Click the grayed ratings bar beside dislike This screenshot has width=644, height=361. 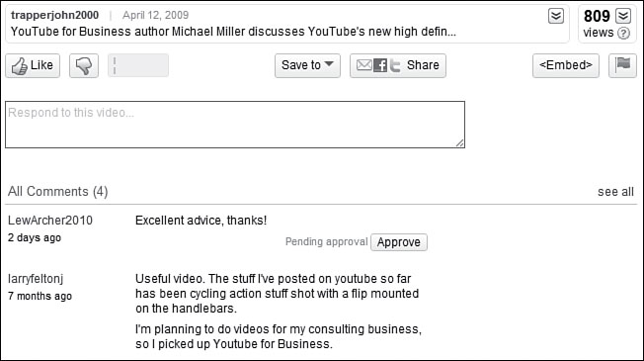point(138,65)
